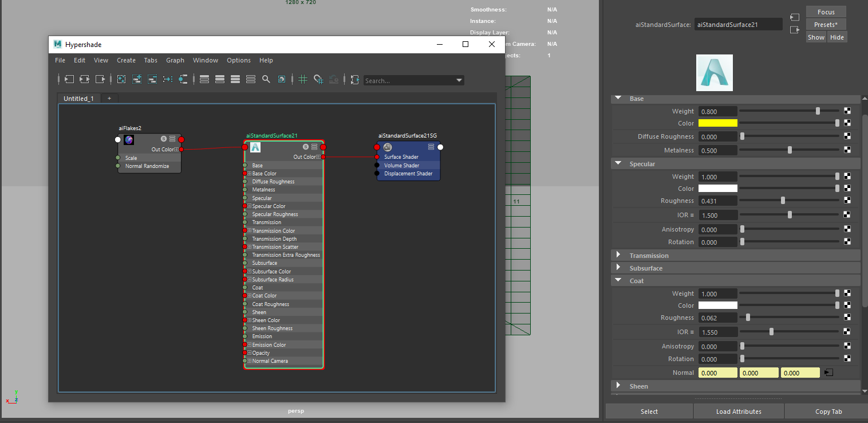Click solo S icon on aiFlakes2 node
This screenshot has height=423, width=868.
coord(164,139)
